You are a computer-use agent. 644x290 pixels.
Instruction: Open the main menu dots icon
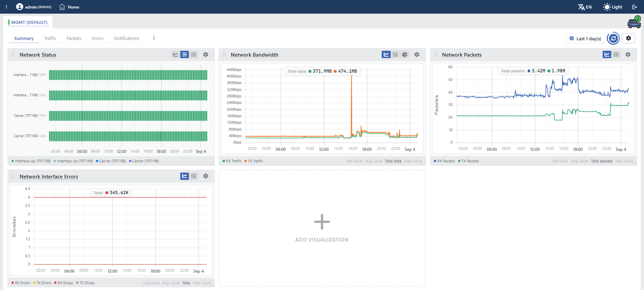point(6,7)
